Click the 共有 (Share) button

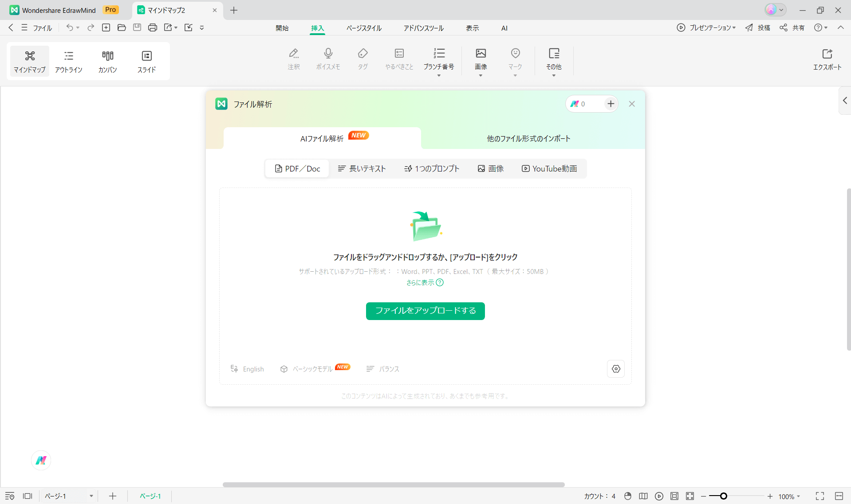tap(792, 27)
